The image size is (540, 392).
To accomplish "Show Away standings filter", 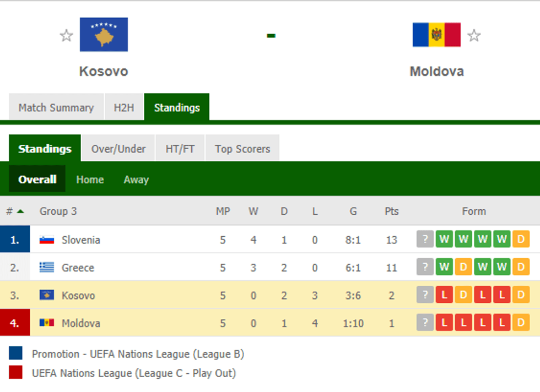I will click(136, 179).
